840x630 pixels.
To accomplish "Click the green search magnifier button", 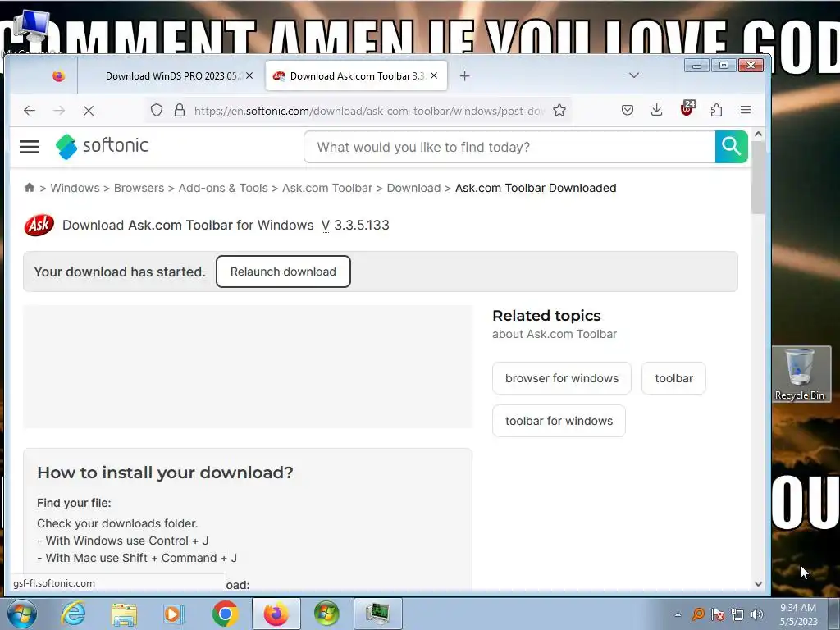I will (x=731, y=147).
